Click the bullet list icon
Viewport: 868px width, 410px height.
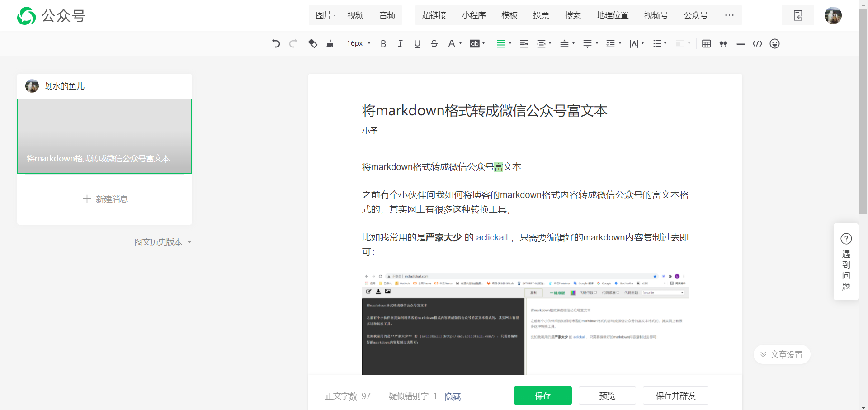pyautogui.click(x=657, y=43)
